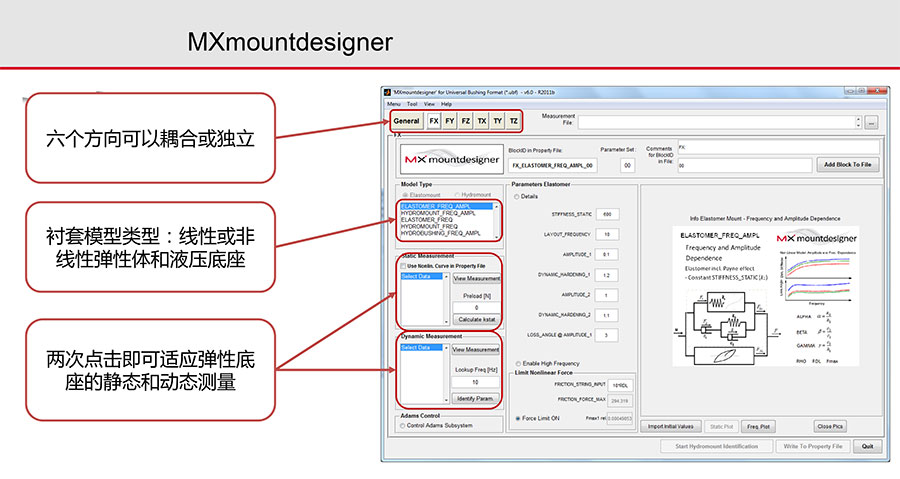Click the STIFFNESS_STATIC value field
900x479 pixels.
(x=607, y=215)
